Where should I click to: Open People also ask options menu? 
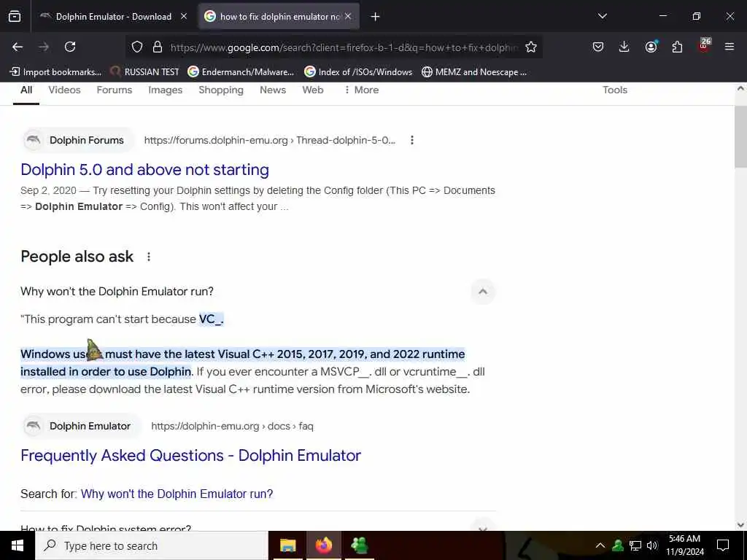click(x=149, y=257)
